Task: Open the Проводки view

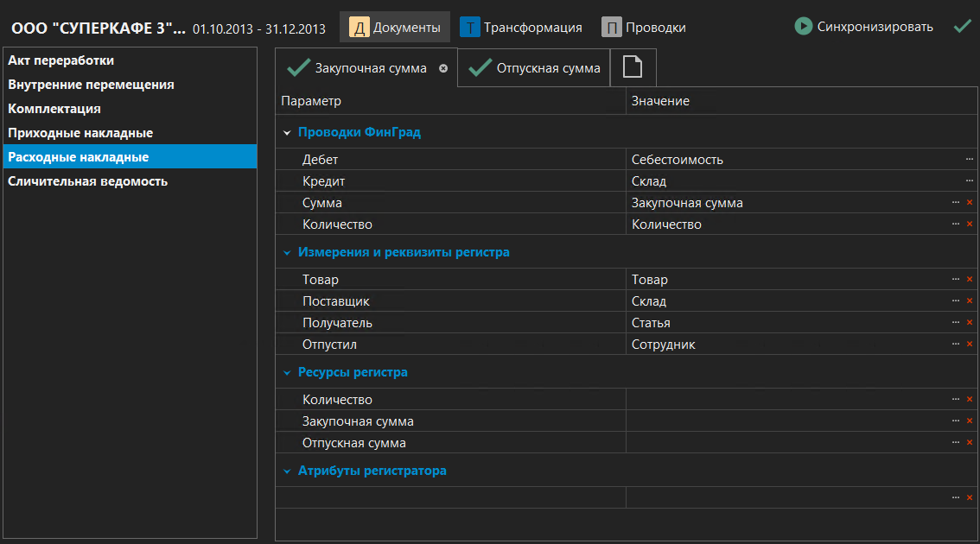Action: pos(644,28)
